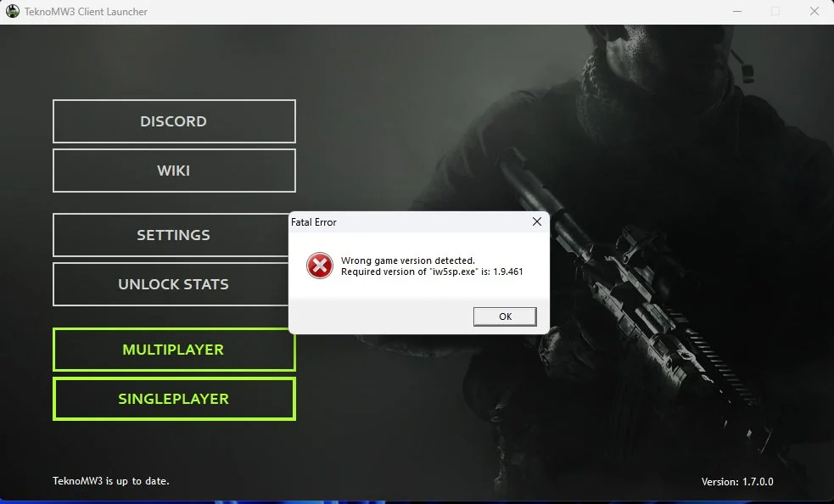834x504 pixels.
Task: Launch SINGLEPLAYER mode
Action: tap(174, 399)
